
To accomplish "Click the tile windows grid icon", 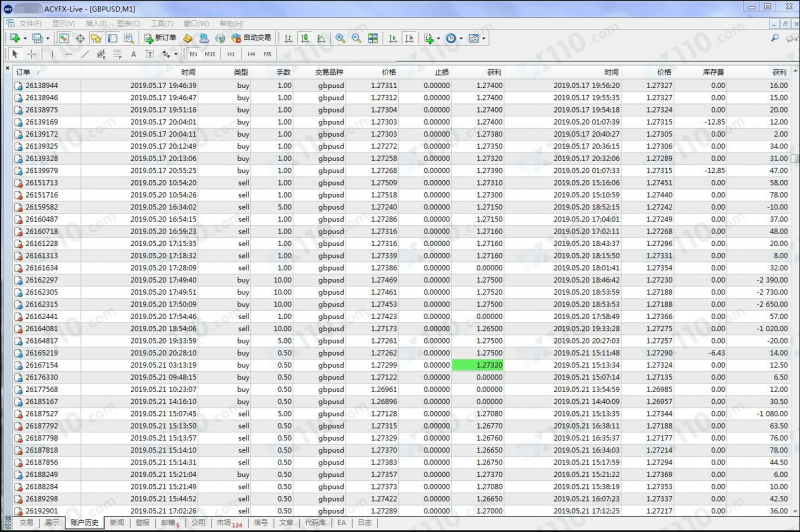I will pyautogui.click(x=373, y=38).
